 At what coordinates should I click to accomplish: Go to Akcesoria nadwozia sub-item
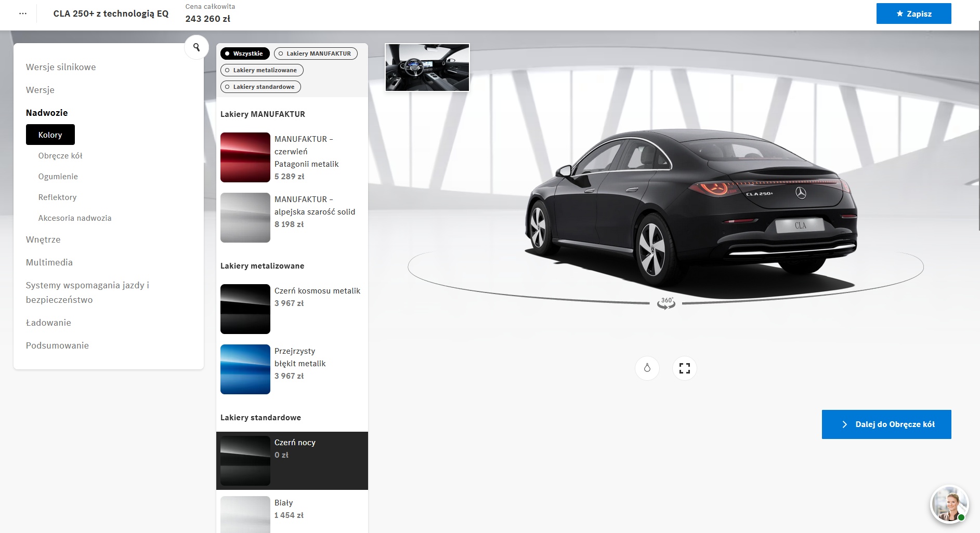click(75, 218)
